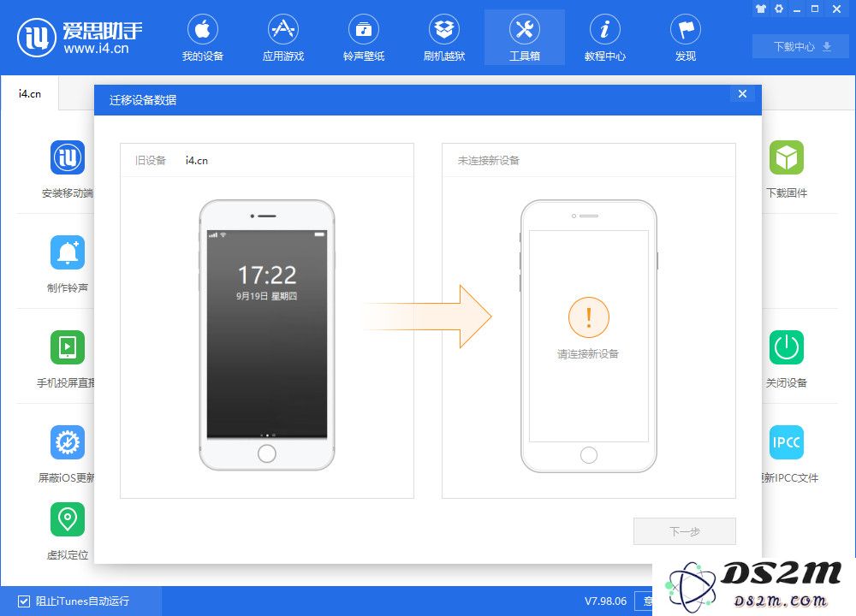Click the 关闭设备 power icon
The width and height of the screenshot is (856, 616).
point(787,347)
